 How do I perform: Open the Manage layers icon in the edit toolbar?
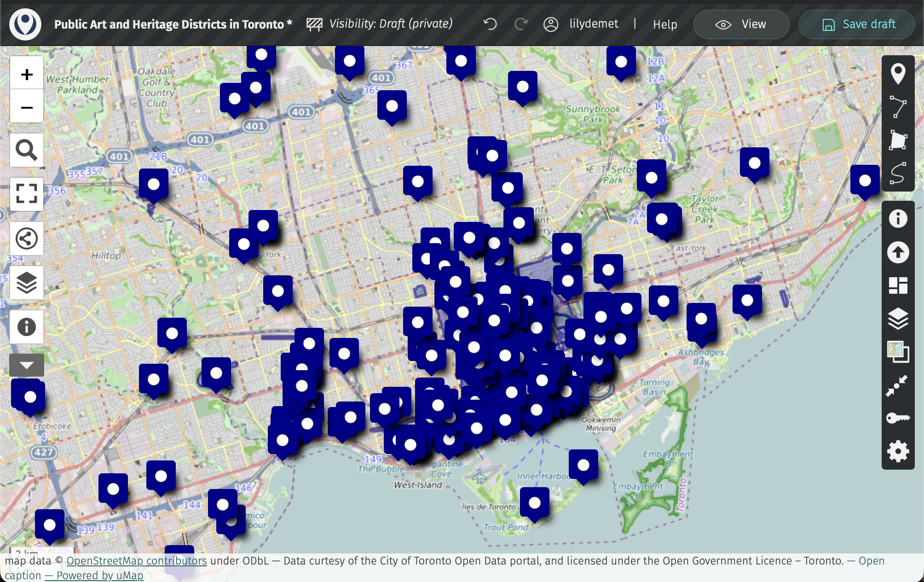[898, 319]
